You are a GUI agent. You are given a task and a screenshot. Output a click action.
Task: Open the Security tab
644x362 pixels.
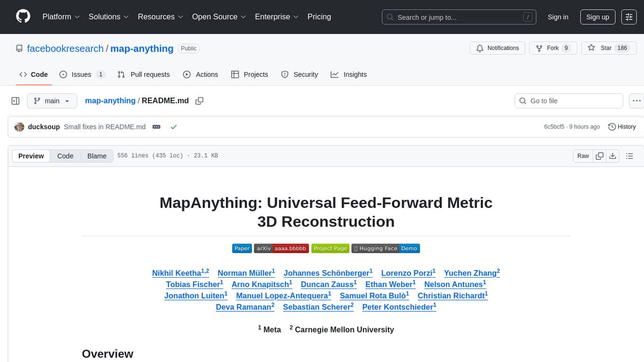[x=299, y=74]
